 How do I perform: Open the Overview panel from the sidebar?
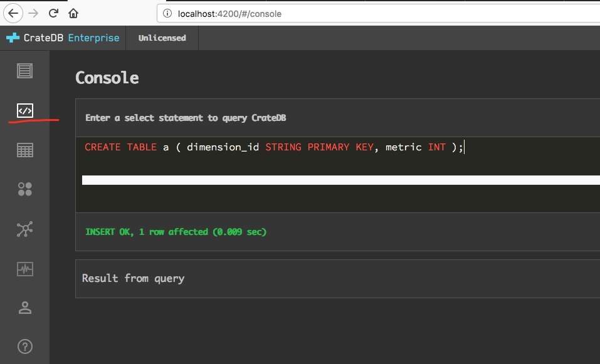24,71
